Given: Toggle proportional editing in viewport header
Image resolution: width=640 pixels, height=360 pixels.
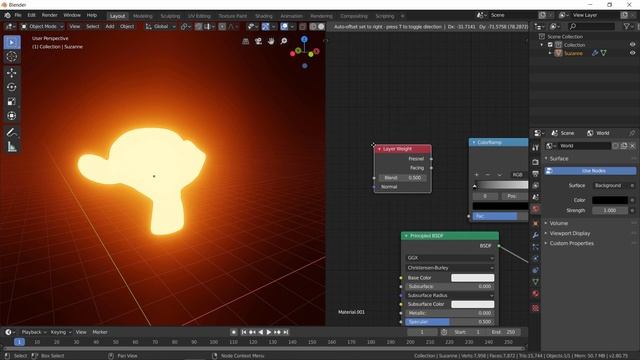Looking at the screenshot, I should point(222,27).
